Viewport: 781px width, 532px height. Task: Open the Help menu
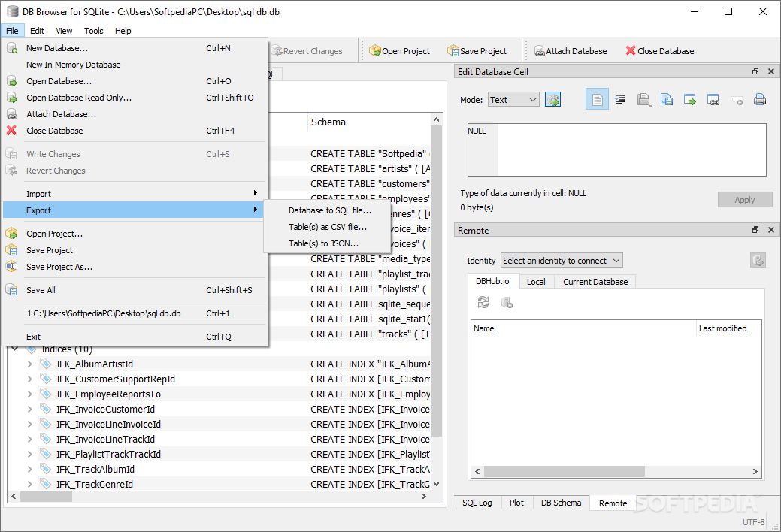123,30
